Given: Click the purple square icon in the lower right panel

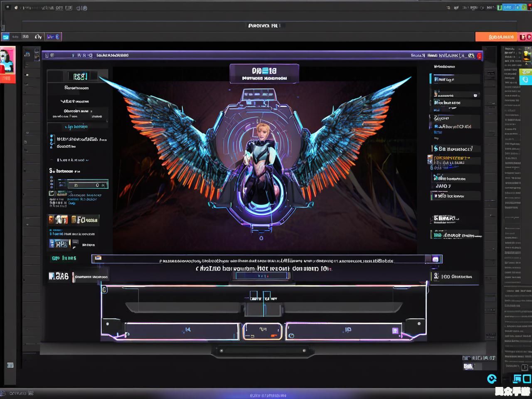Looking at the screenshot, I should point(395,331).
